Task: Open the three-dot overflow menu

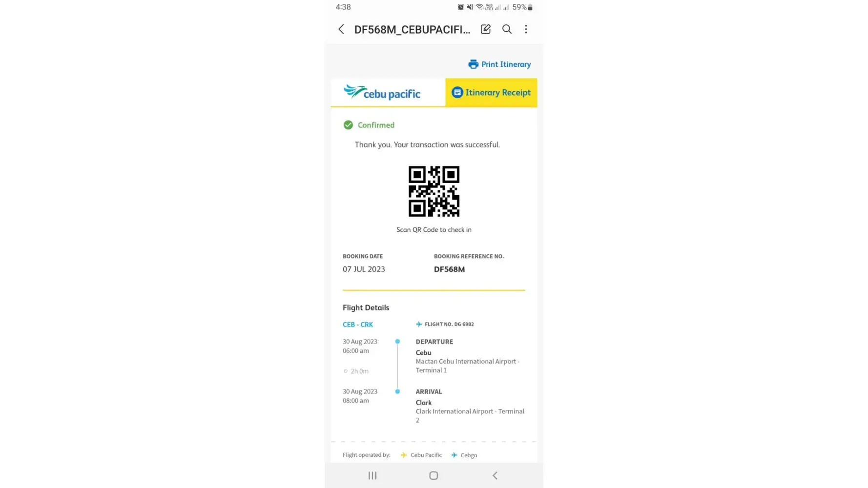Action: coord(526,29)
